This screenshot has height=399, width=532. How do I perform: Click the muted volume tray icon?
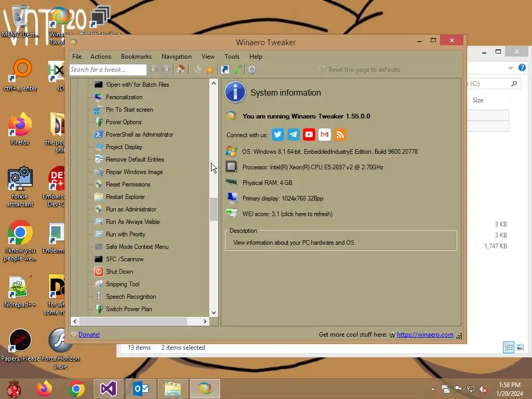pyautogui.click(x=483, y=389)
